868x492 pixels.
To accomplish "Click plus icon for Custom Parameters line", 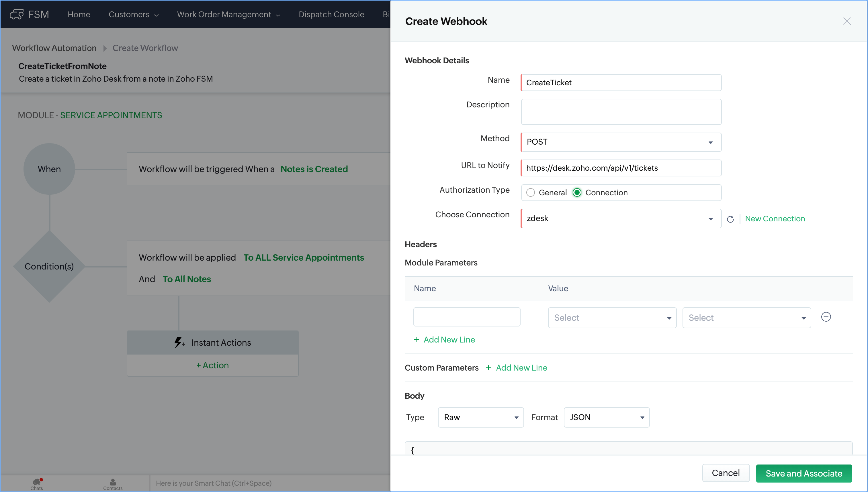I will [x=488, y=368].
